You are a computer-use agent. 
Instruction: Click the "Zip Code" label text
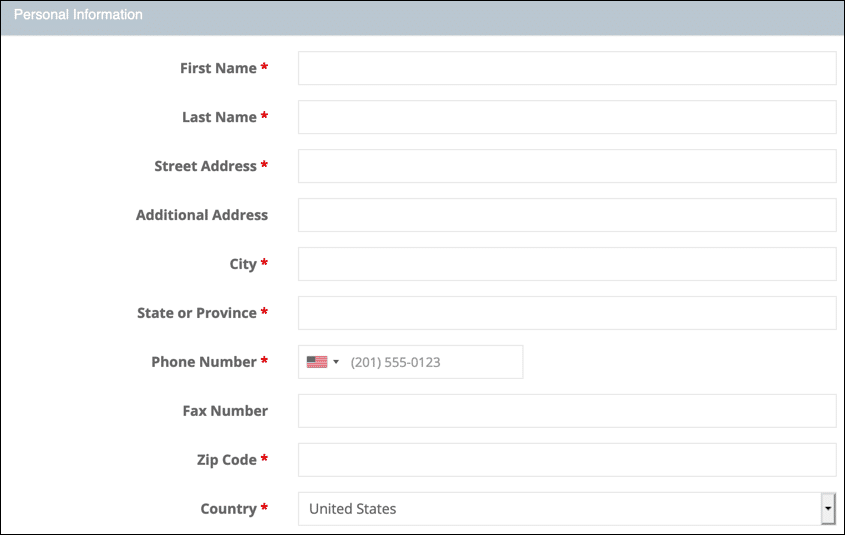point(226,460)
